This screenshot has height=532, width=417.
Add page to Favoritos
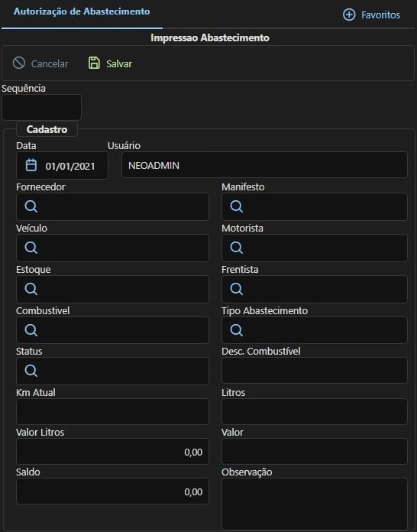[x=371, y=15]
